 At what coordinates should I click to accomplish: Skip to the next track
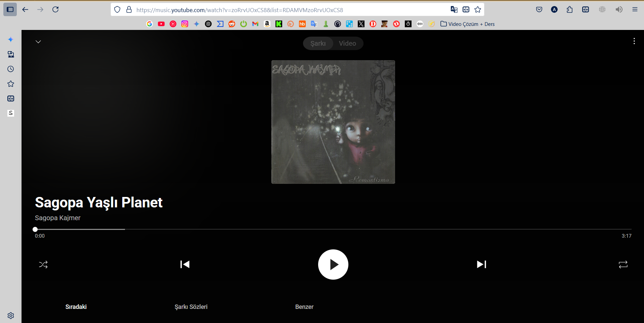point(481,265)
